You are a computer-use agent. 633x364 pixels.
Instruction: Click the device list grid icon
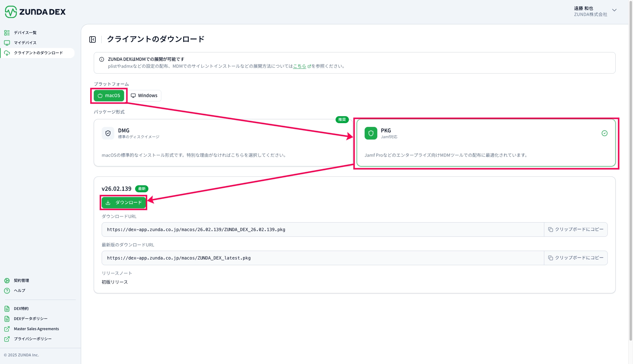pyautogui.click(x=7, y=33)
